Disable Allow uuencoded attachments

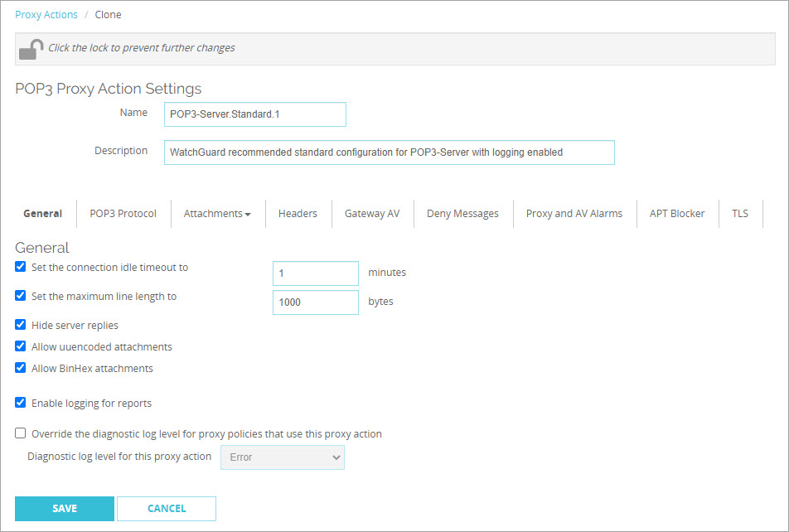(x=20, y=346)
